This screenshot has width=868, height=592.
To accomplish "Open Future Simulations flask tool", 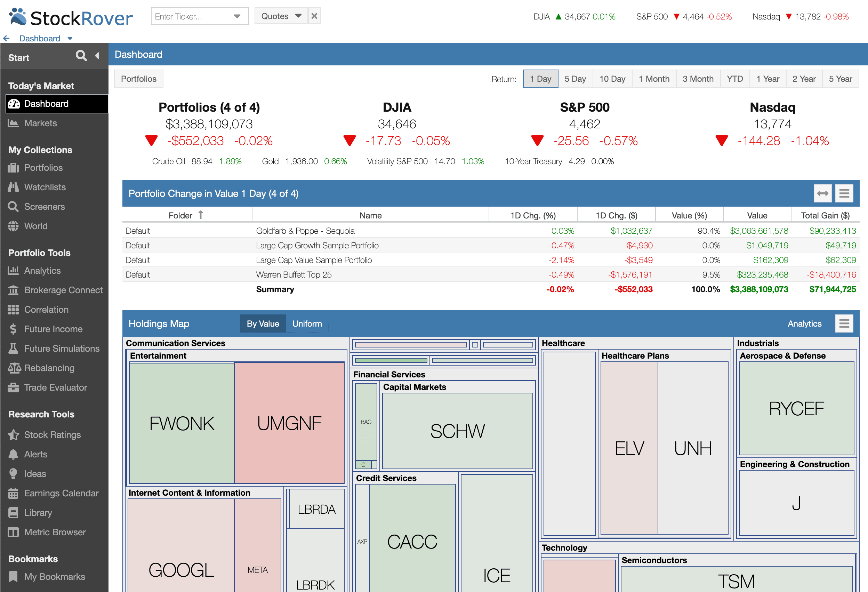I will (54, 349).
